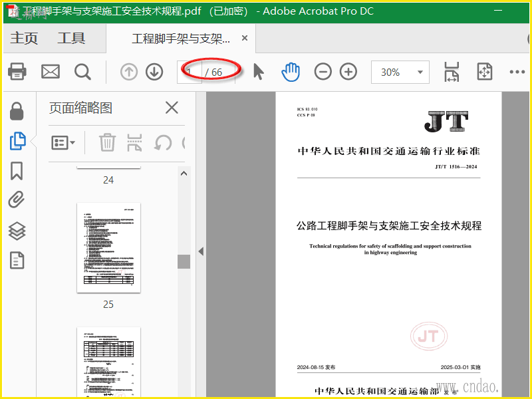Switch to the 工具 tab
The height and width of the screenshot is (399, 532).
[71, 38]
